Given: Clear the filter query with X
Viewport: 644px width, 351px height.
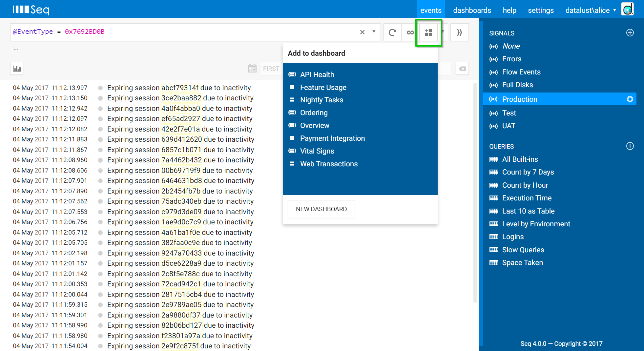Looking at the screenshot, I should point(362,32).
